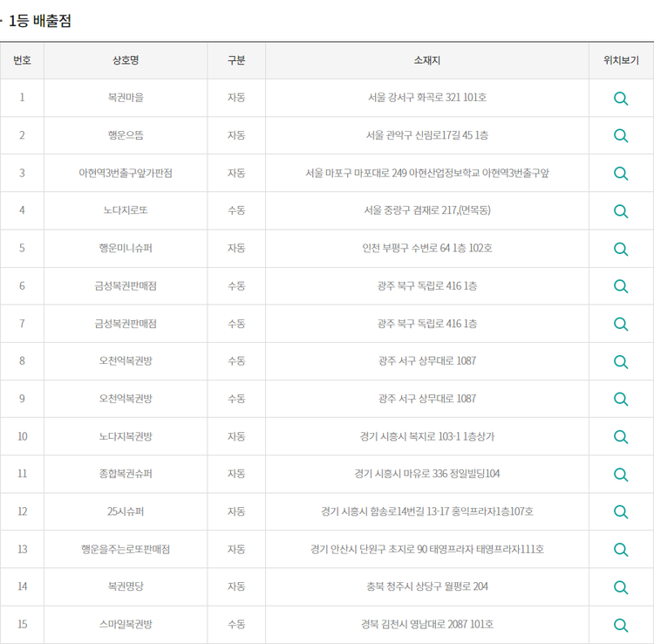
Task: Click the 번호 column header
Action: tap(22, 60)
